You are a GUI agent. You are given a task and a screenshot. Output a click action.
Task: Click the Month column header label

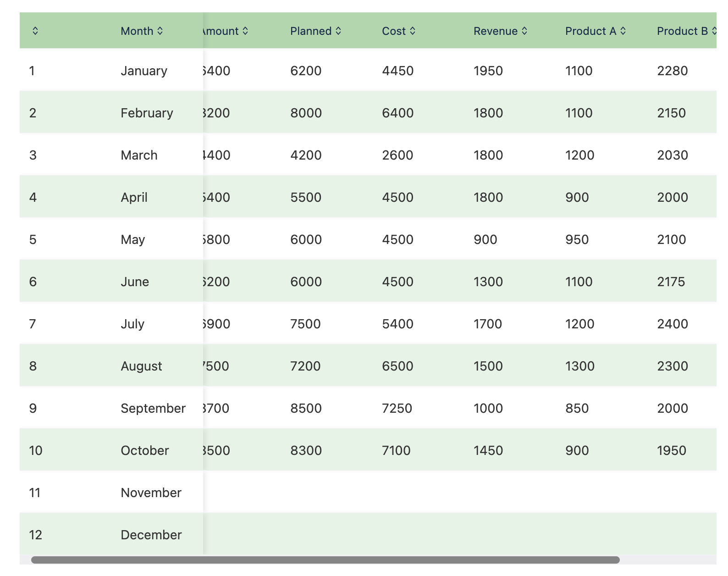(137, 31)
